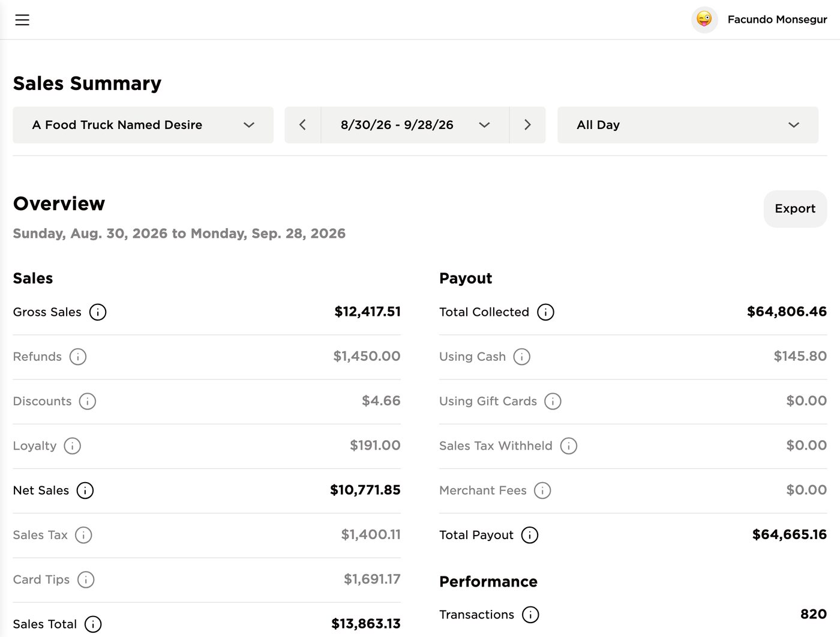Show info for Discounts

point(88,401)
